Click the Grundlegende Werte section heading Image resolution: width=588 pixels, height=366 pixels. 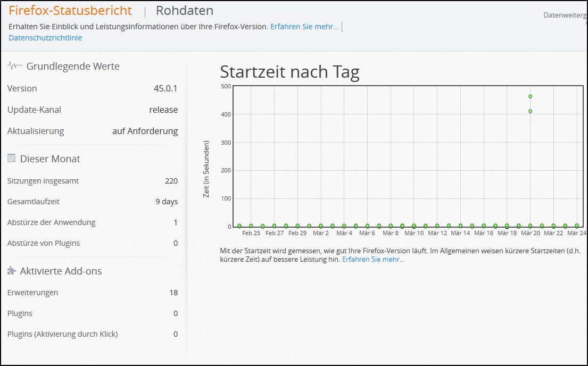pyautogui.click(x=73, y=66)
